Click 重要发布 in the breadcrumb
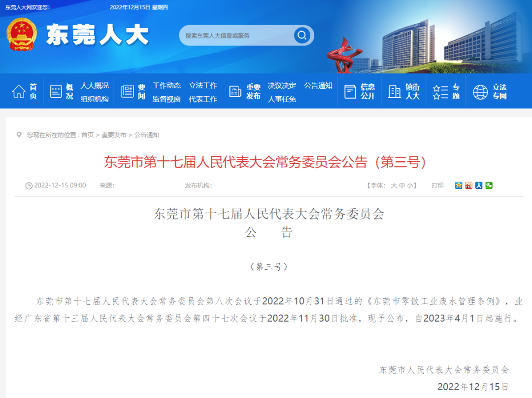Screen dimensions: 532x398 pos(114,135)
